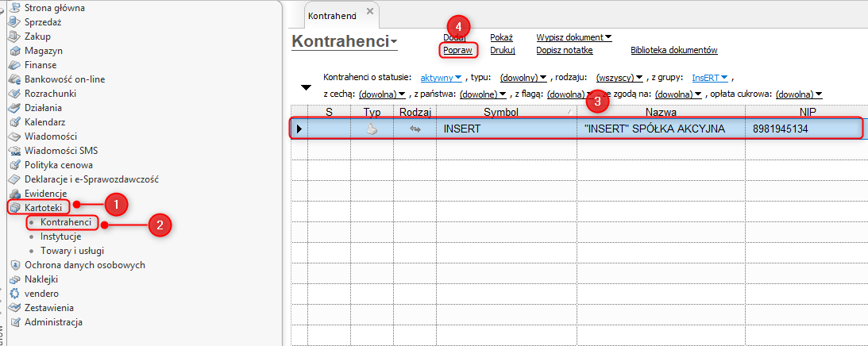Screen dimensions: 868x346
Task: Open the typu (dowolny) filter
Action: pyautogui.click(x=523, y=78)
